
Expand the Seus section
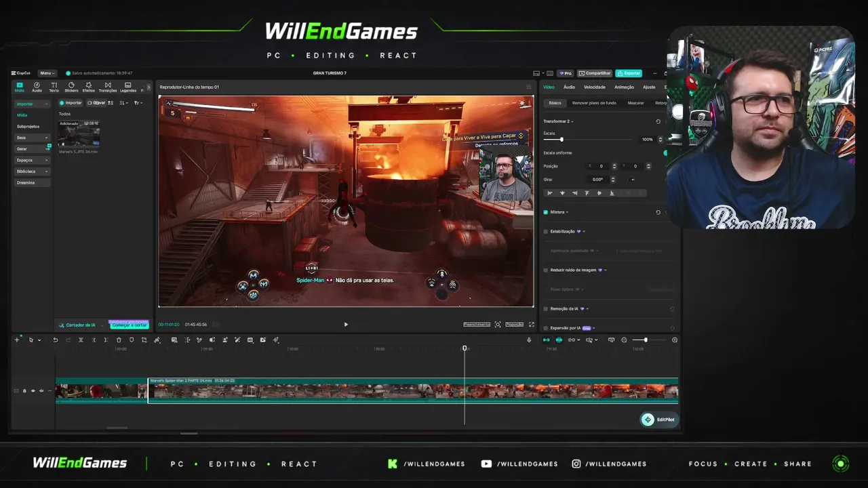point(32,138)
